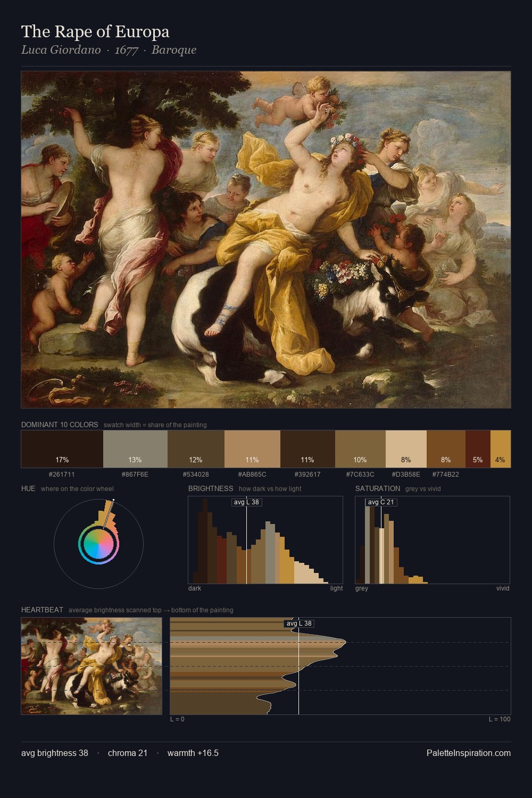Click the DOMINANT 10 COLORS heading
This screenshot has height=798, width=532.
60,425
